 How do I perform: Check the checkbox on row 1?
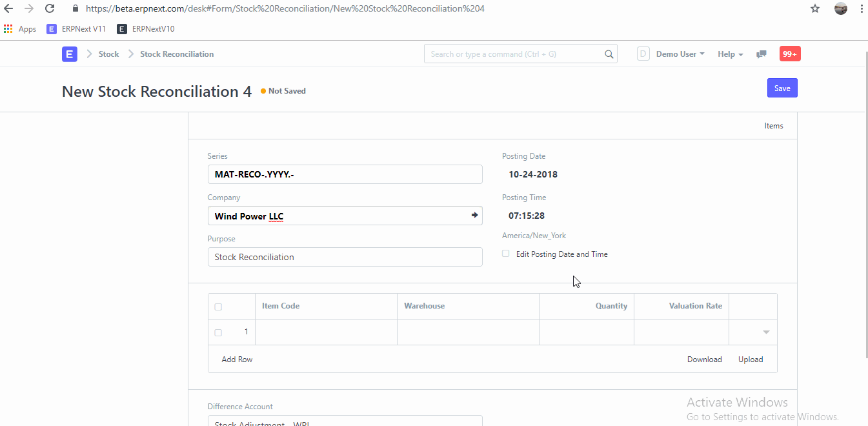(x=217, y=332)
